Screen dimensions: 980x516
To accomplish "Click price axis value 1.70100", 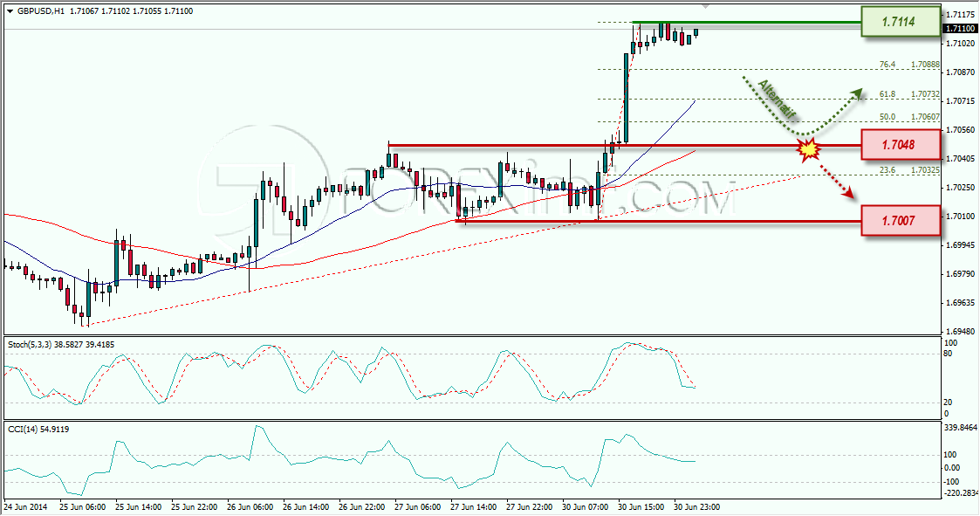I will (x=962, y=216).
